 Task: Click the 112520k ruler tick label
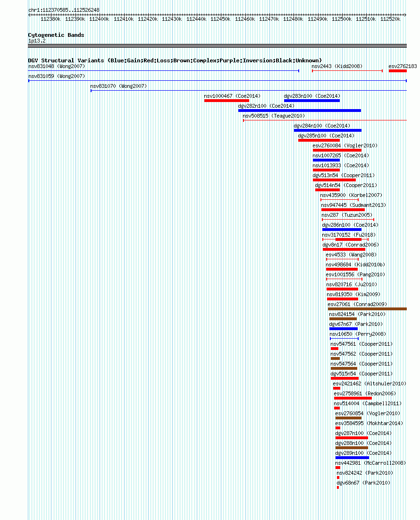point(390,19)
